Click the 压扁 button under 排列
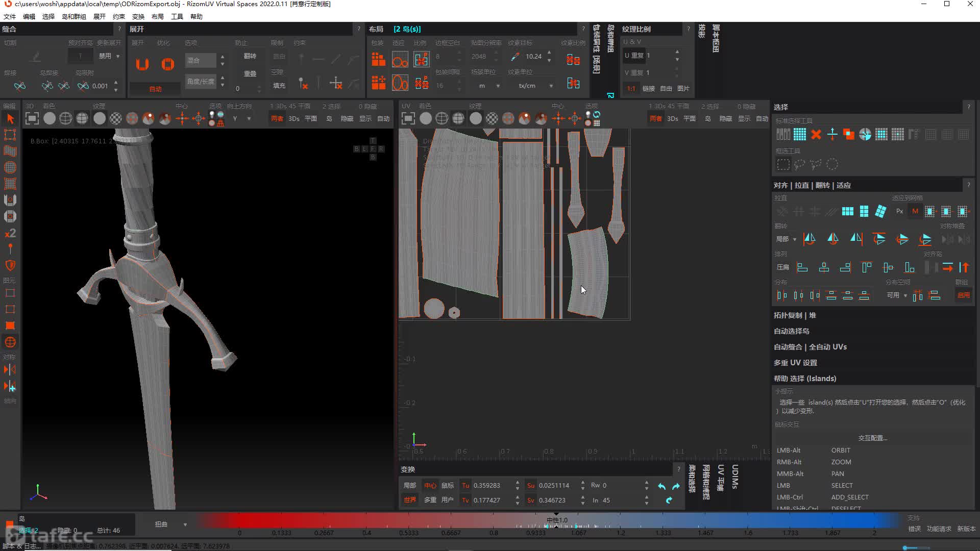This screenshot has height=551, width=980. (x=783, y=267)
